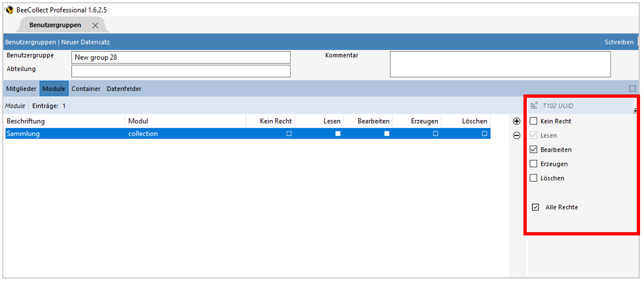Click the Abteilung input field

tap(181, 71)
